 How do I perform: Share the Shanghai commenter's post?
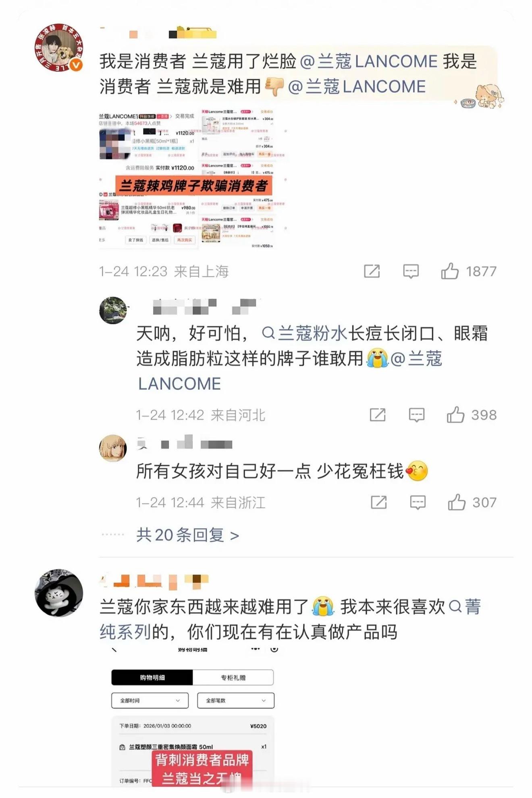[x=372, y=271]
